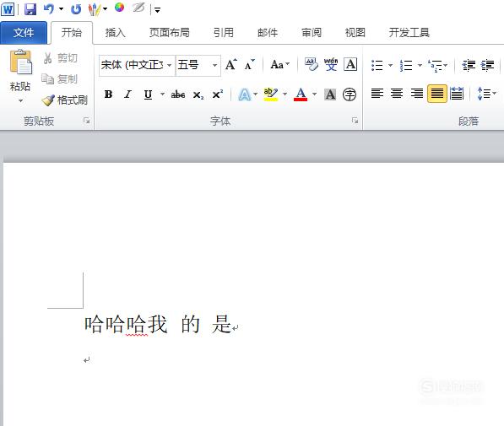Viewport: 504px width, 426px height.
Task: Click the phonetic guide wén icon
Action: tap(331, 64)
